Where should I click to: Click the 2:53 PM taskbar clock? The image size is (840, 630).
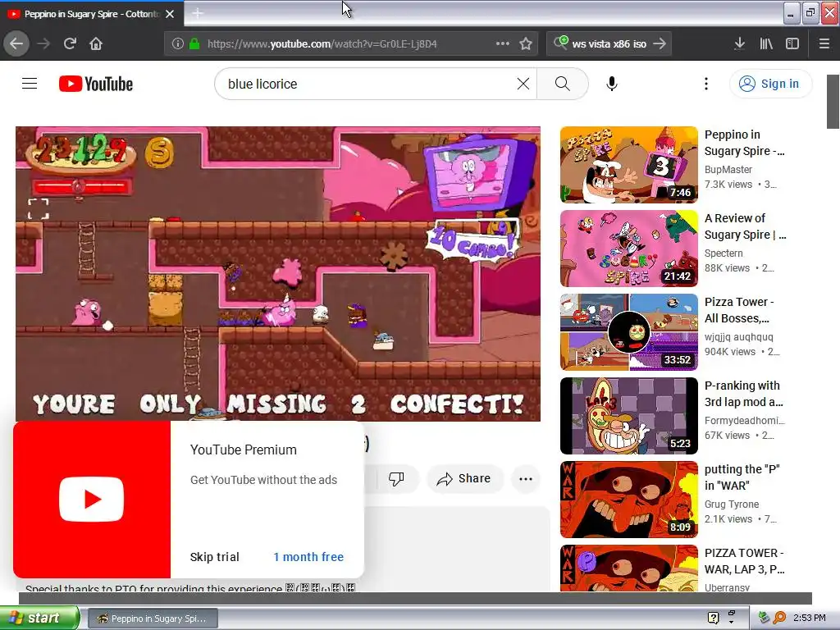click(810, 618)
